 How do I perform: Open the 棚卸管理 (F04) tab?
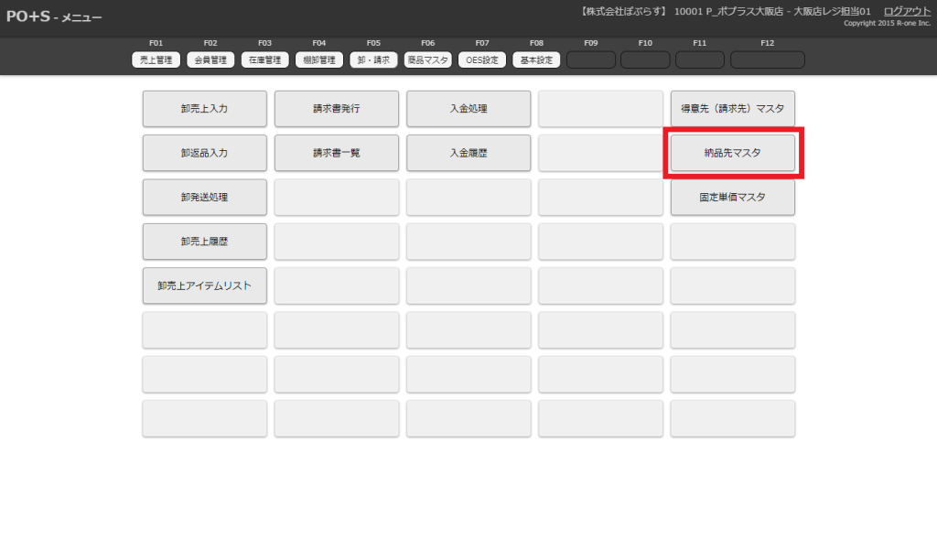click(319, 60)
